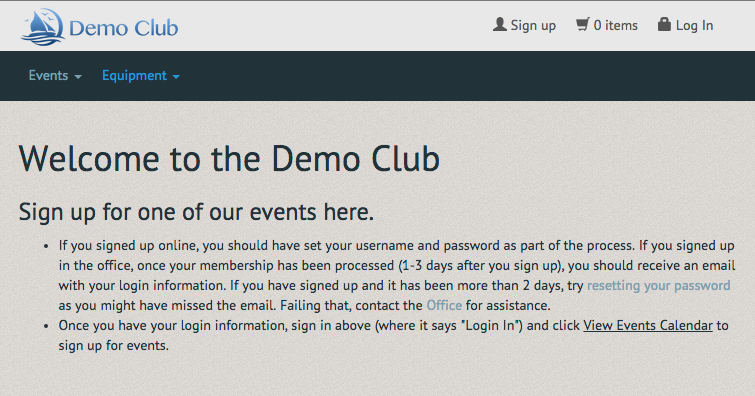Follow the resetting your password link

658,286
